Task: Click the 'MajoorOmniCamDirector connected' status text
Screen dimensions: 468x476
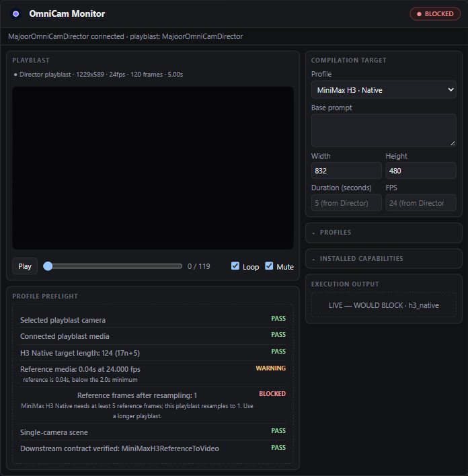Action: (x=66, y=36)
